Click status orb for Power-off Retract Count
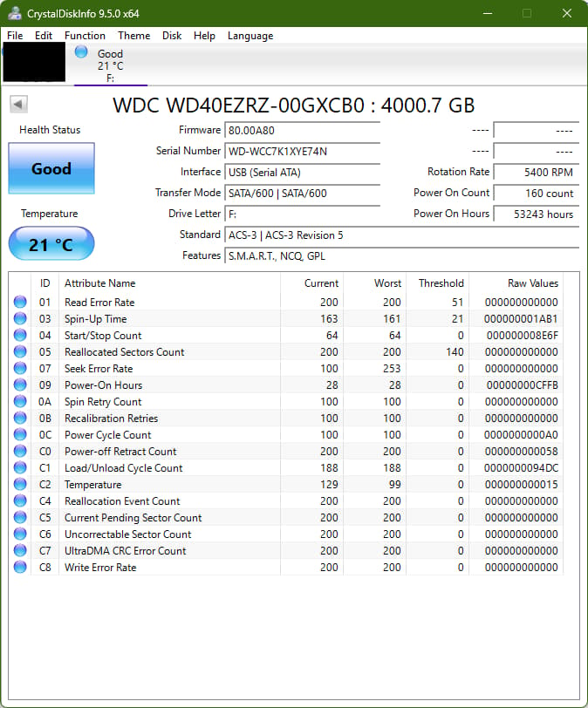This screenshot has width=588, height=708. pyautogui.click(x=20, y=451)
